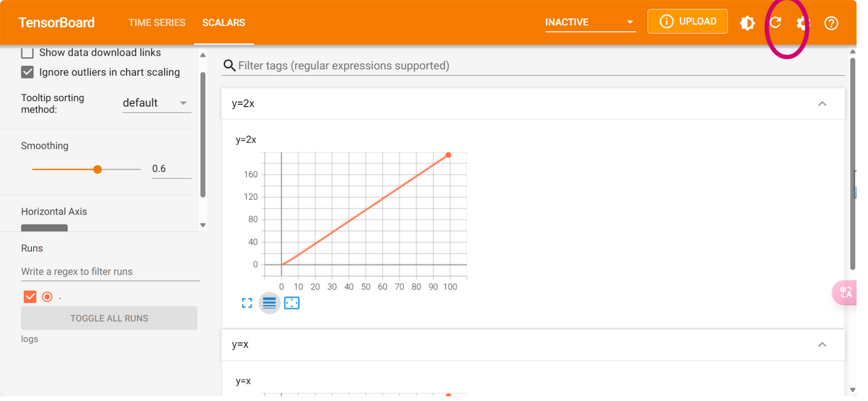Toggle the run visibility checkbox

(x=30, y=297)
